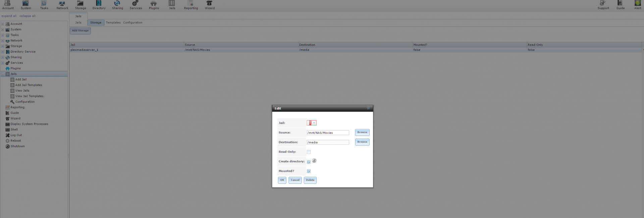
Task: Open the Reporting toolbar icon
Action: click(191, 5)
